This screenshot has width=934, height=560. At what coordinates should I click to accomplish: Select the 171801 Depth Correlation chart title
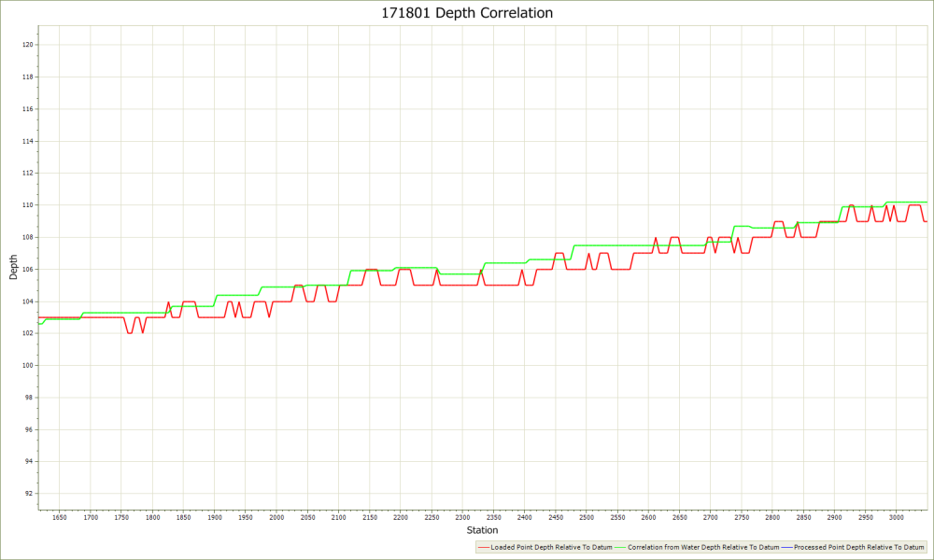coord(467,13)
